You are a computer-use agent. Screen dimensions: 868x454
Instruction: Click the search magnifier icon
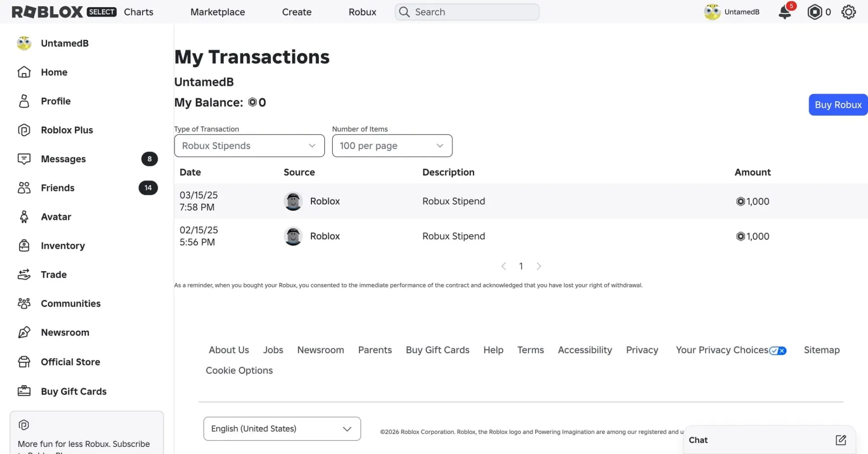[404, 12]
